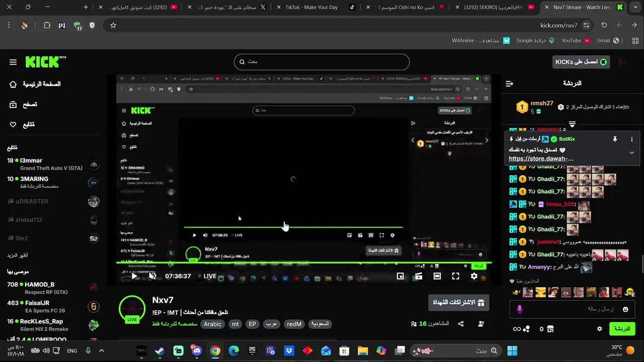Click the Kick search box بحث

321,62
